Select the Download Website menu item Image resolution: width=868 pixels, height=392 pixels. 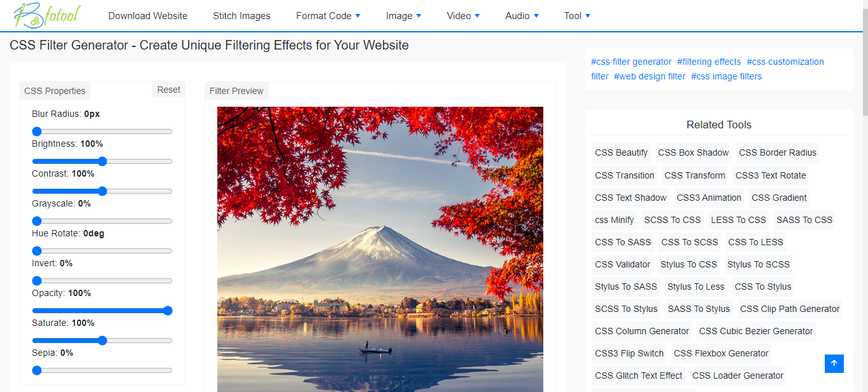pos(147,15)
